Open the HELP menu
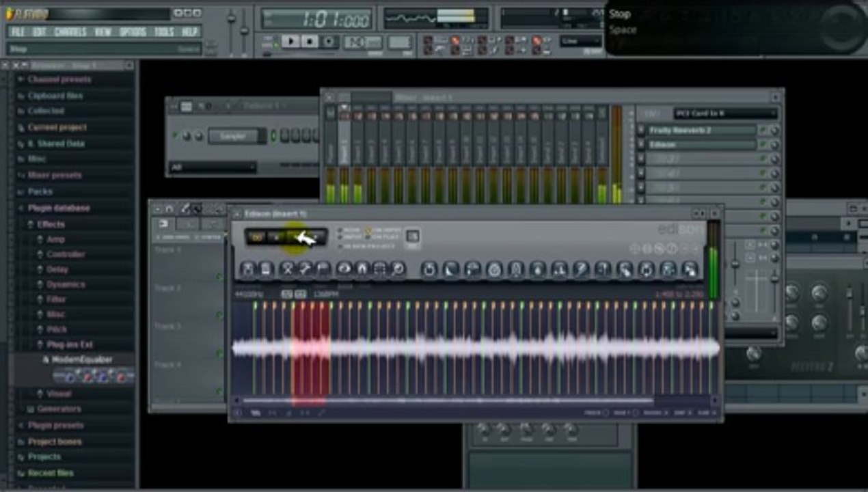 [189, 31]
